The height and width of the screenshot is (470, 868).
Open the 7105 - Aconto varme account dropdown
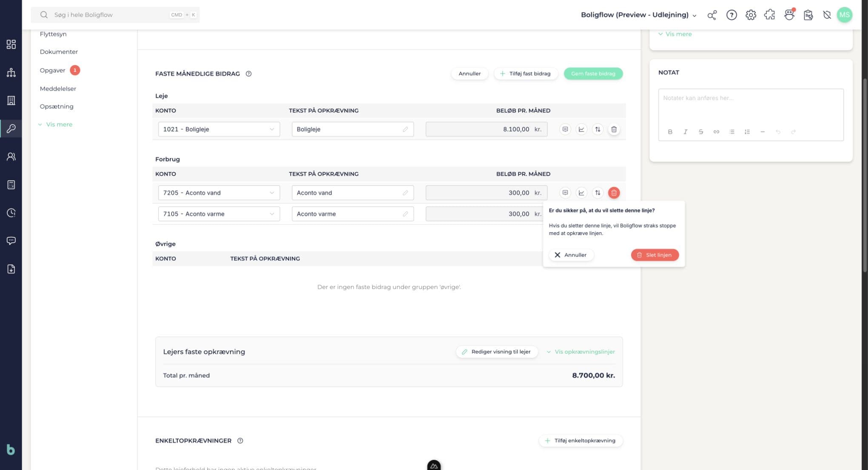click(219, 214)
